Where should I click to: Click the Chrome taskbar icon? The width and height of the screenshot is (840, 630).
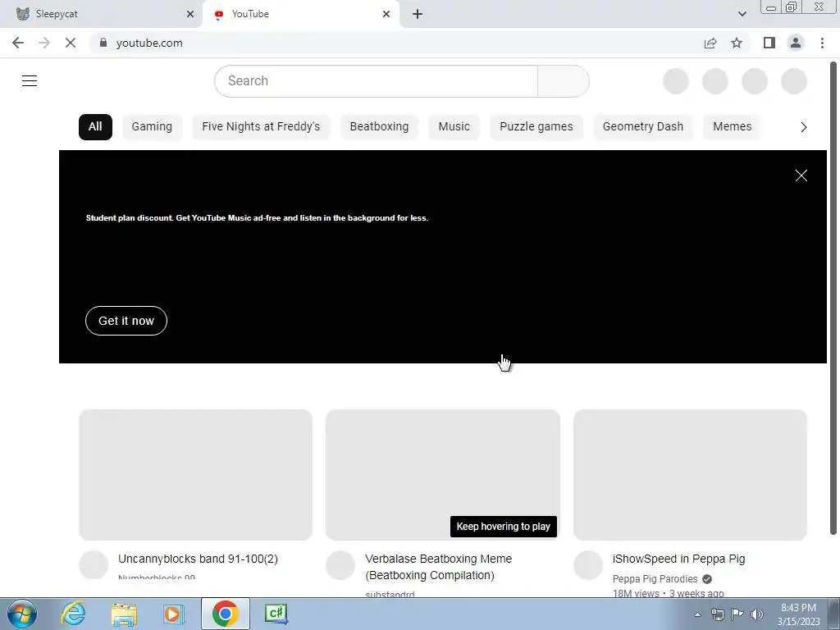coord(225,614)
